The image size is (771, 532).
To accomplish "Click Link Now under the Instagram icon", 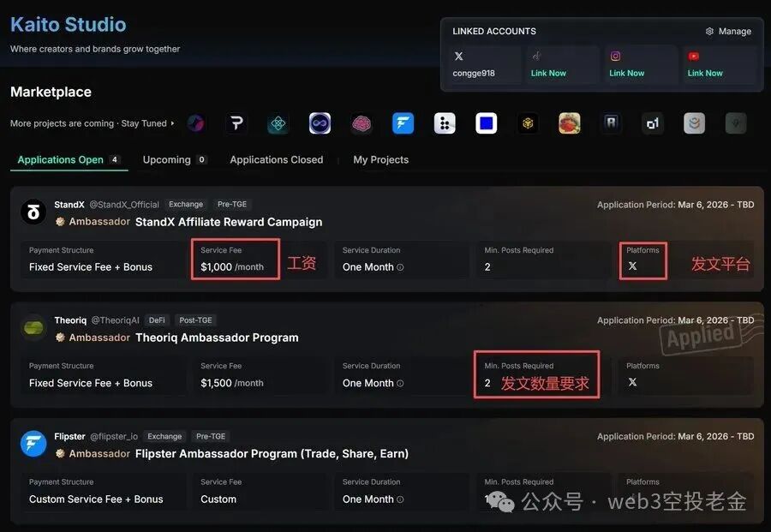I will tap(626, 73).
